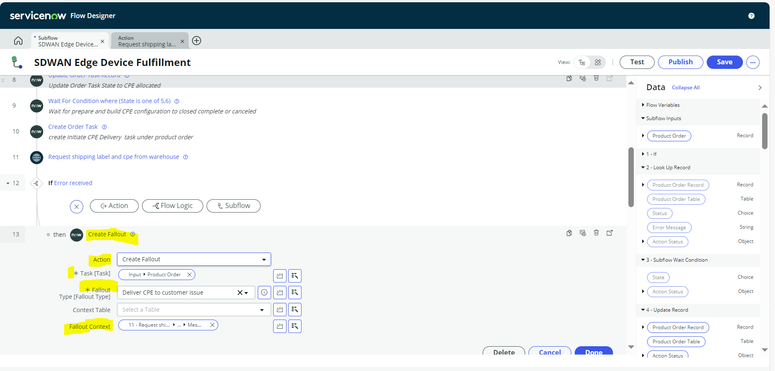Open Request shipping label and cpe step
Screen dimensions: 775x371
pos(114,157)
